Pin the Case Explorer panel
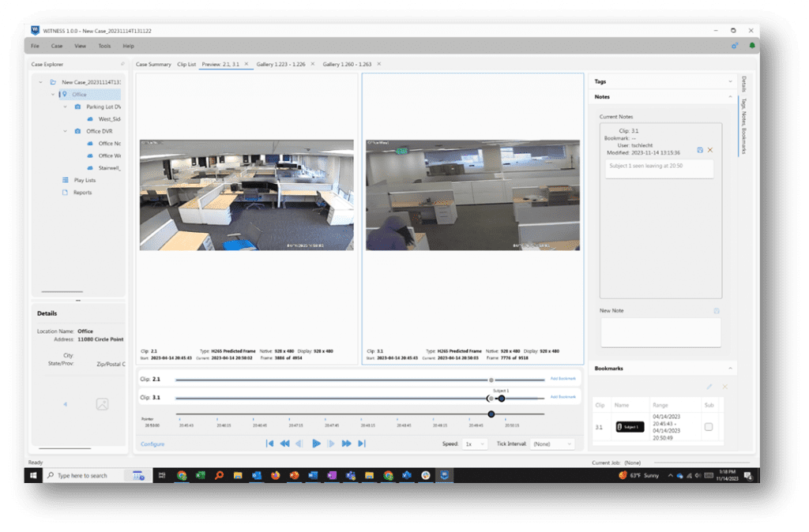 (x=122, y=64)
